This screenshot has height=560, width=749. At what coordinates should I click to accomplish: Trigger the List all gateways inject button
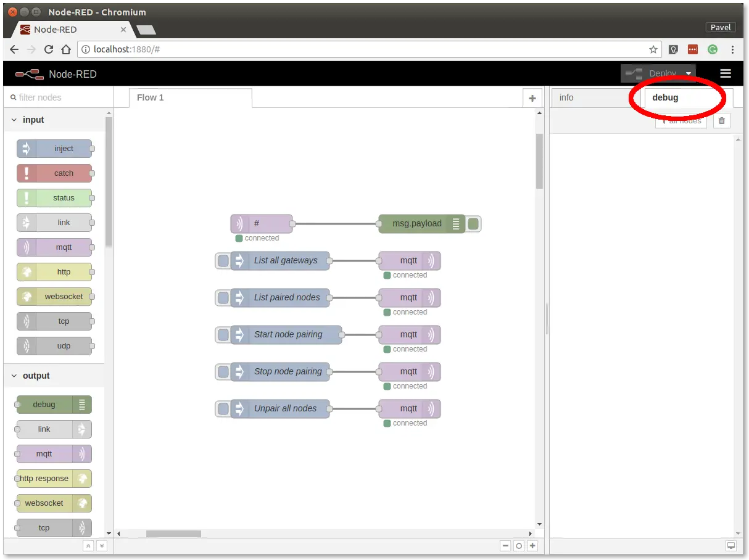[x=223, y=261]
